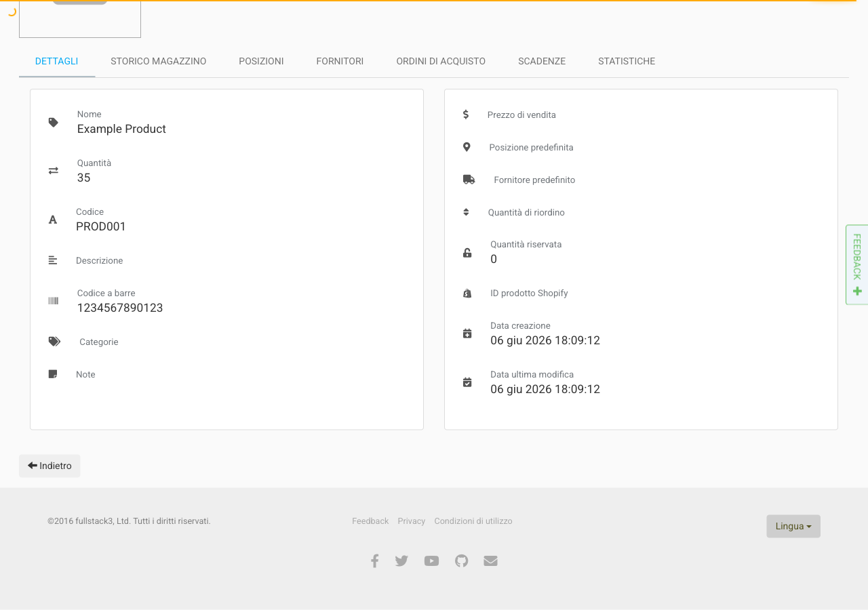The image size is (868, 610).
Task: Expand the Lingua language dropdown
Action: [793, 526]
